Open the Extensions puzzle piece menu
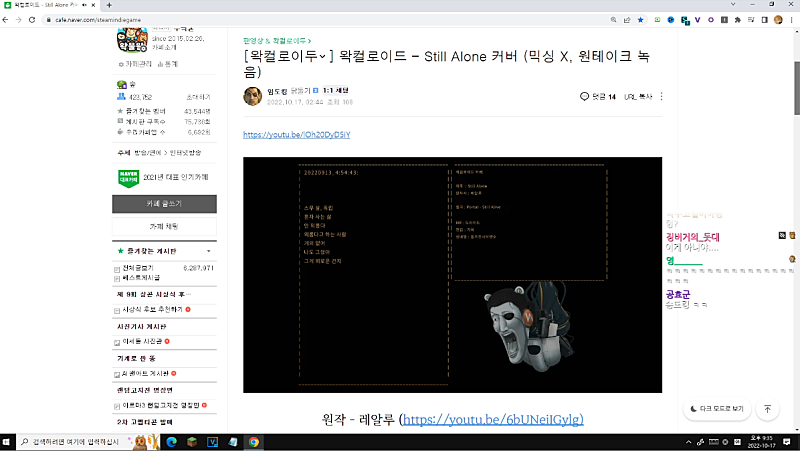 tap(737, 20)
